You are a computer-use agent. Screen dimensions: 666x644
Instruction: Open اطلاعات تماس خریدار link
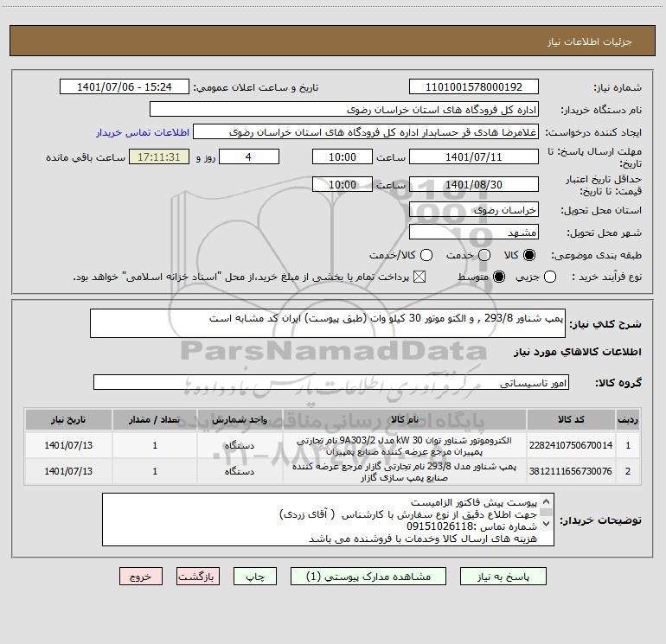point(143,132)
